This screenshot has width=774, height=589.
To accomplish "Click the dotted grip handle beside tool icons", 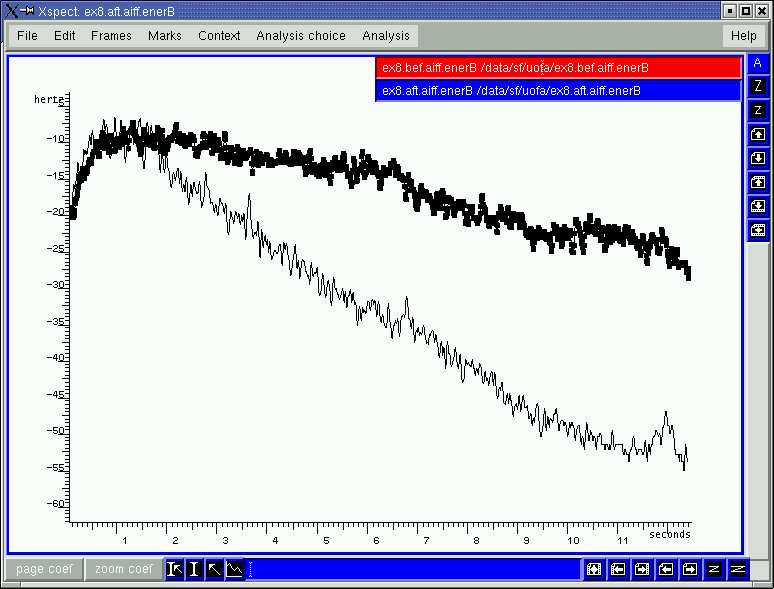I will click(250, 570).
